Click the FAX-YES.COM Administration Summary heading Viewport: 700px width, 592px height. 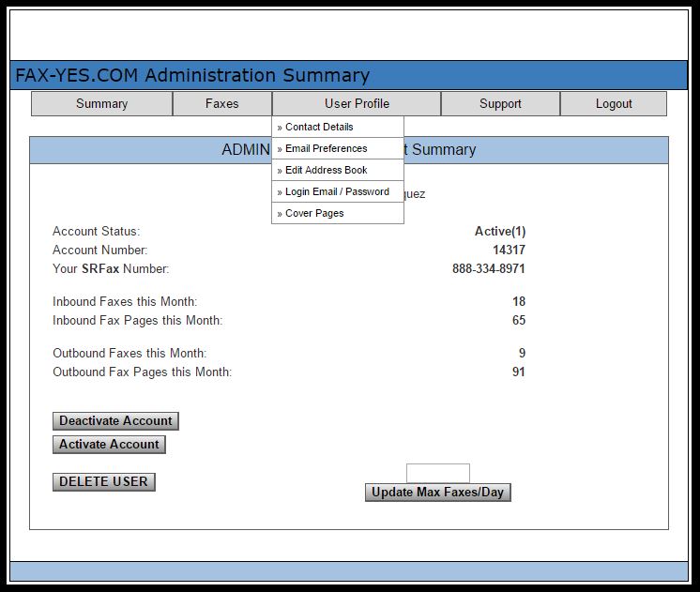point(192,75)
